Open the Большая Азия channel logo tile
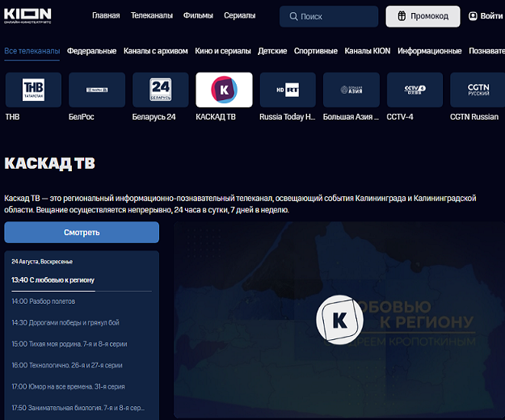This screenshot has height=420, width=505. point(351,90)
